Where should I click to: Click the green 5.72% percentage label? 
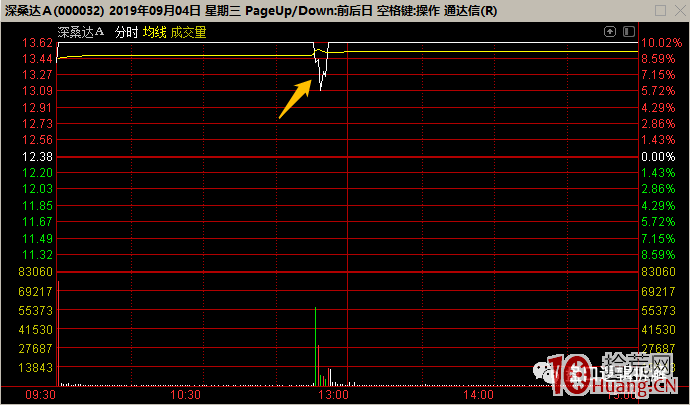click(x=658, y=222)
